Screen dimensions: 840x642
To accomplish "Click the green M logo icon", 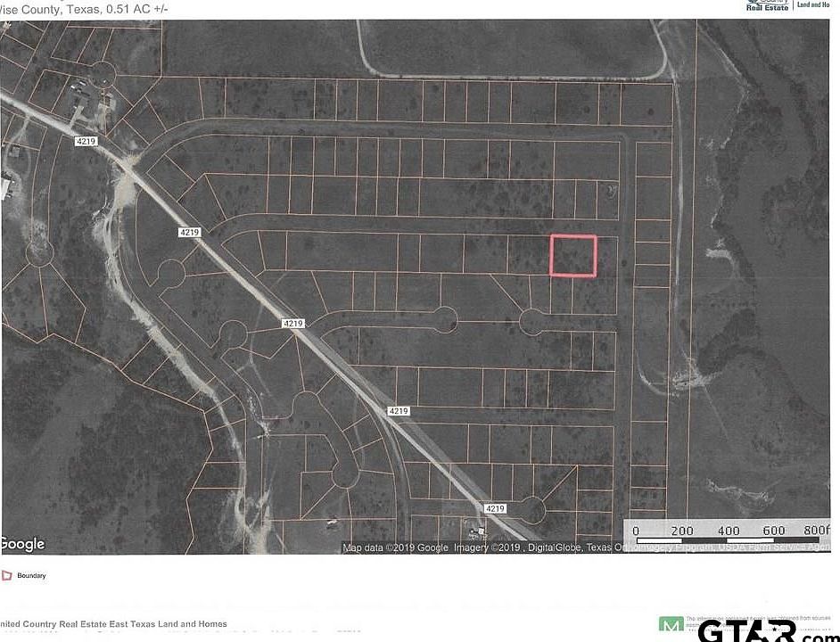I will tap(671, 624).
